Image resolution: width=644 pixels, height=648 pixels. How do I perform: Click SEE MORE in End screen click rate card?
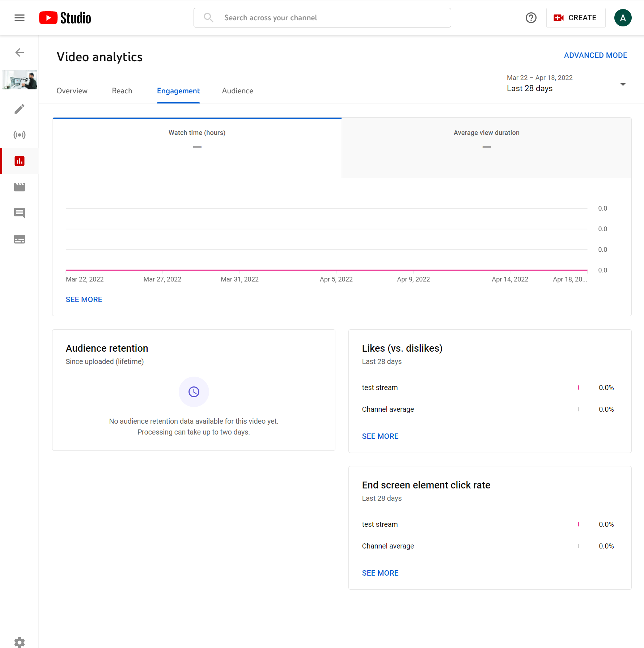380,573
